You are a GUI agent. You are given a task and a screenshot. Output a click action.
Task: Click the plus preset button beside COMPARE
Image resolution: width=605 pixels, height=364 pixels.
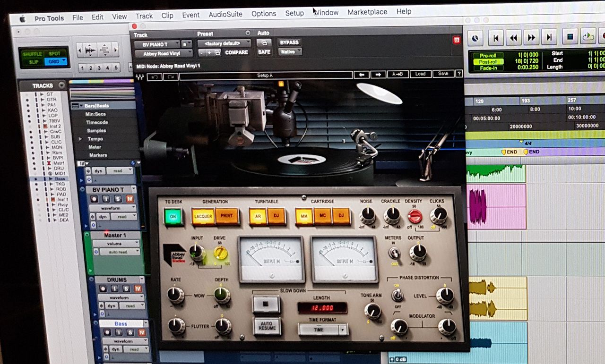coord(209,52)
